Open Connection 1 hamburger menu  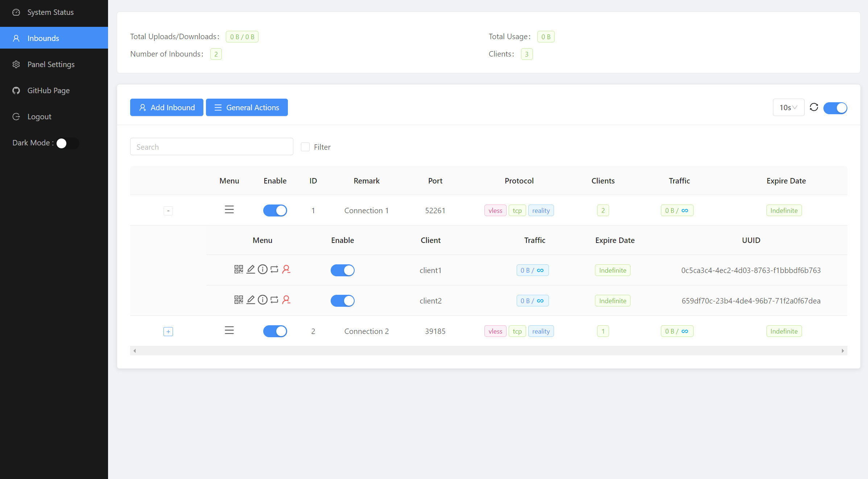(x=229, y=210)
